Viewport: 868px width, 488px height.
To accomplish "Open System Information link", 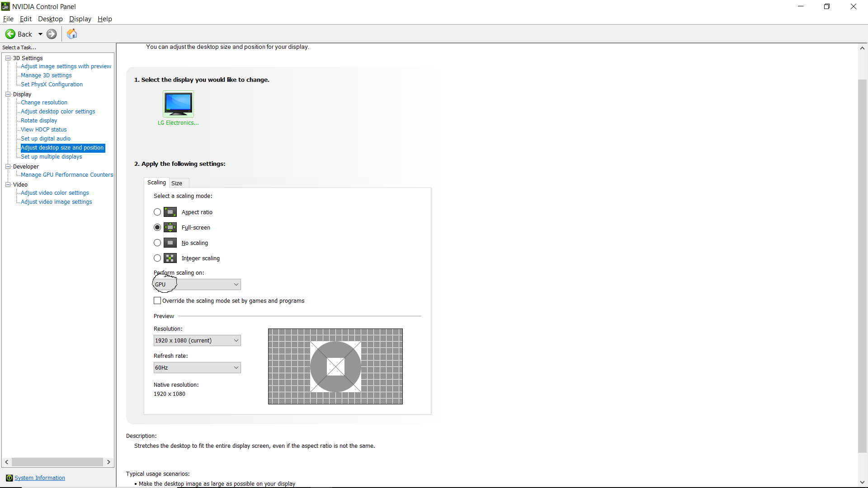I will pyautogui.click(x=40, y=478).
